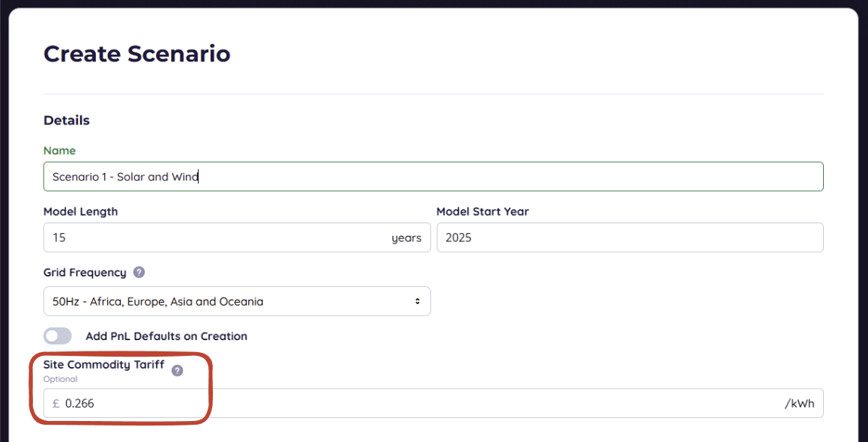
Task: Click the '/kWh' unit suffix
Action: click(x=799, y=403)
